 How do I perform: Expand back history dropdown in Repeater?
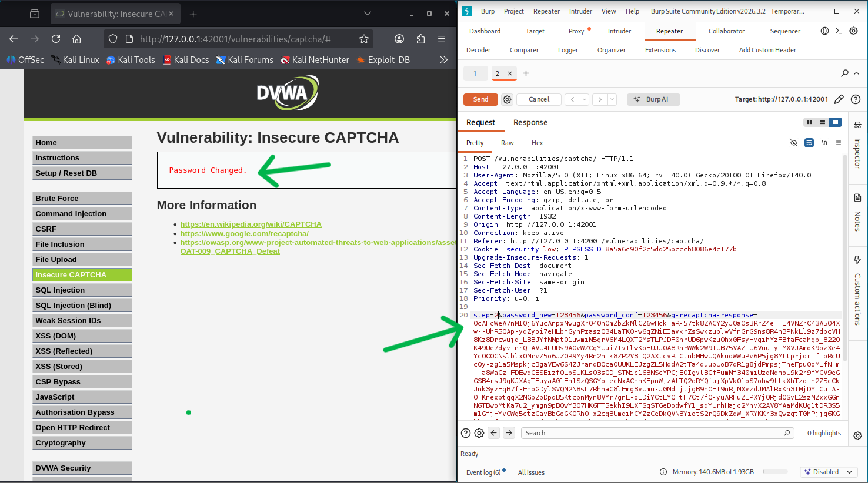click(585, 99)
